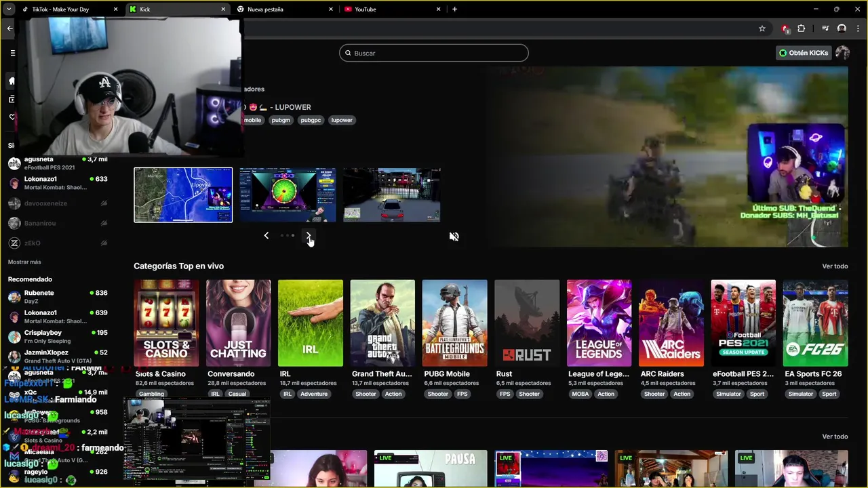This screenshot has height=488, width=868.
Task: Open Kick user avatar next to Obtén KICKs
Action: pyautogui.click(x=842, y=53)
